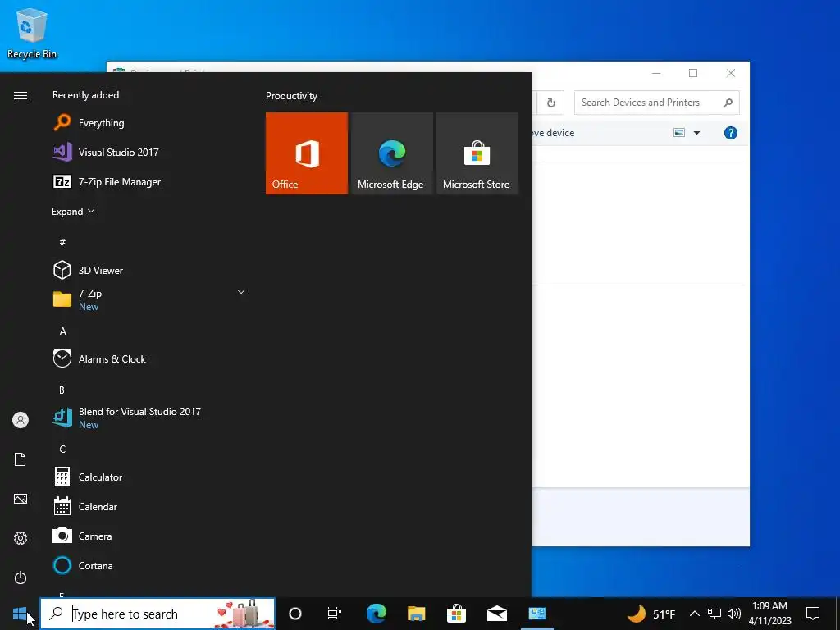840x630 pixels.
Task: Click the Cortana circle on taskbar
Action: pyautogui.click(x=294, y=614)
